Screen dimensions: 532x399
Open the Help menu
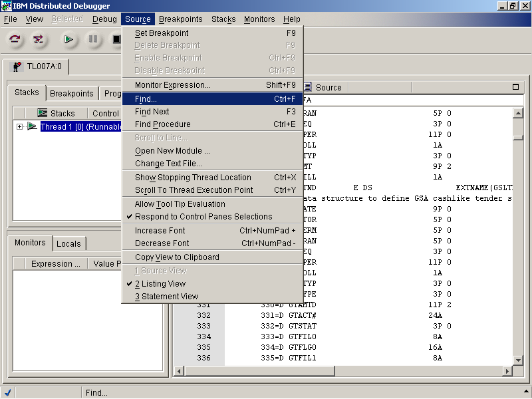(x=292, y=19)
